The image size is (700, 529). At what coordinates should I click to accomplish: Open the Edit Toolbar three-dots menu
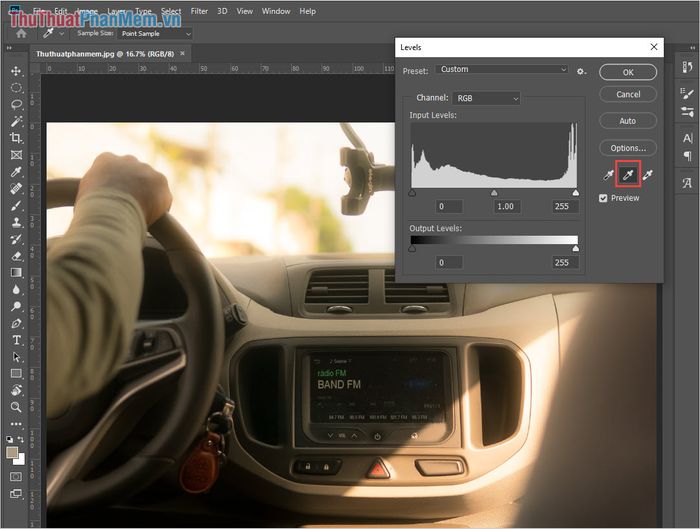pos(16,424)
